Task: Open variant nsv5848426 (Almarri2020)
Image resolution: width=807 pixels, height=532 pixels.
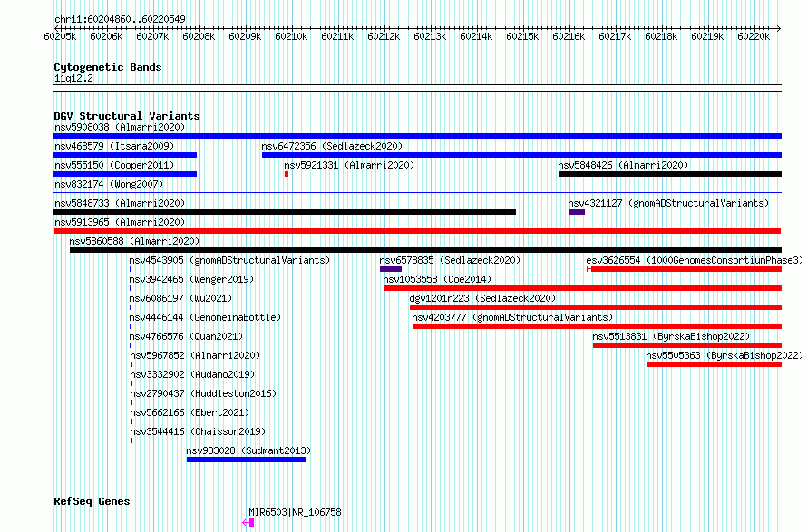Action: (623, 165)
